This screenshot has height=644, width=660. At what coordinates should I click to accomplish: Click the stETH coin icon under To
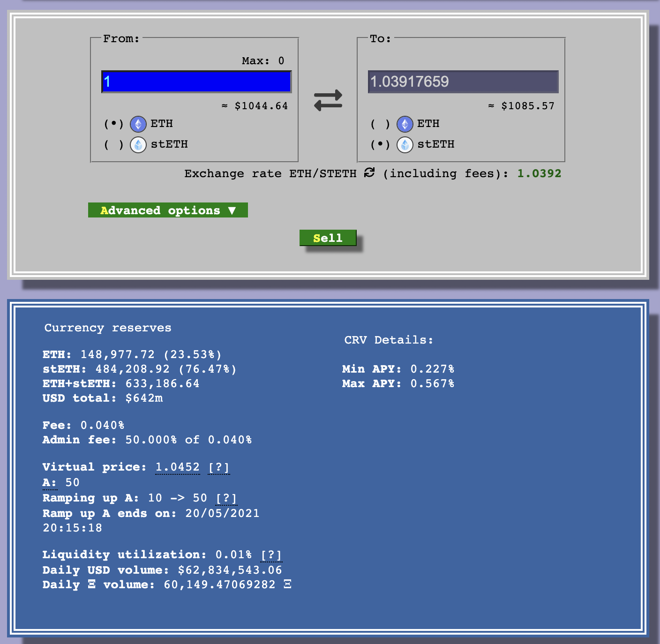pos(405,145)
